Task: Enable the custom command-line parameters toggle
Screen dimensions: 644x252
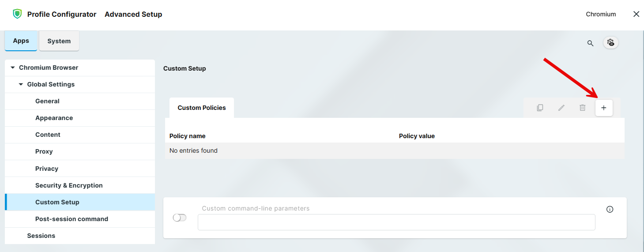Action: click(x=180, y=218)
